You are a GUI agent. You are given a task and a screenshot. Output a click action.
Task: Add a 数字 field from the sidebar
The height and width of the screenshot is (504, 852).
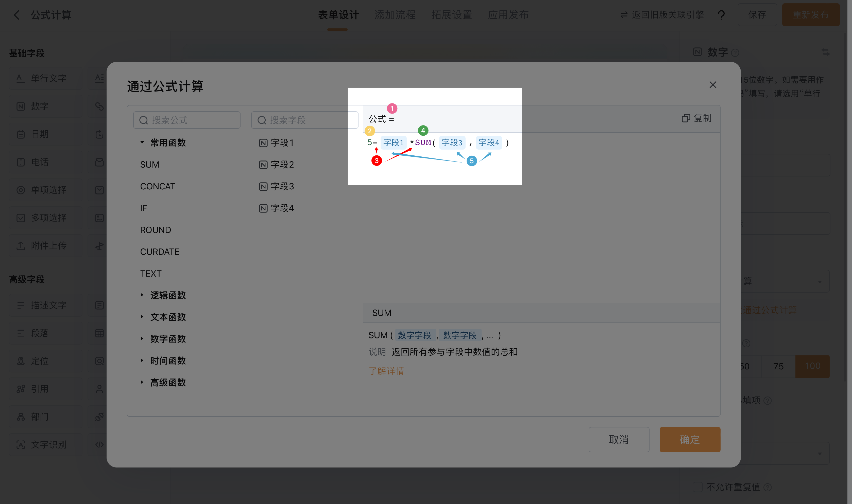(45, 106)
